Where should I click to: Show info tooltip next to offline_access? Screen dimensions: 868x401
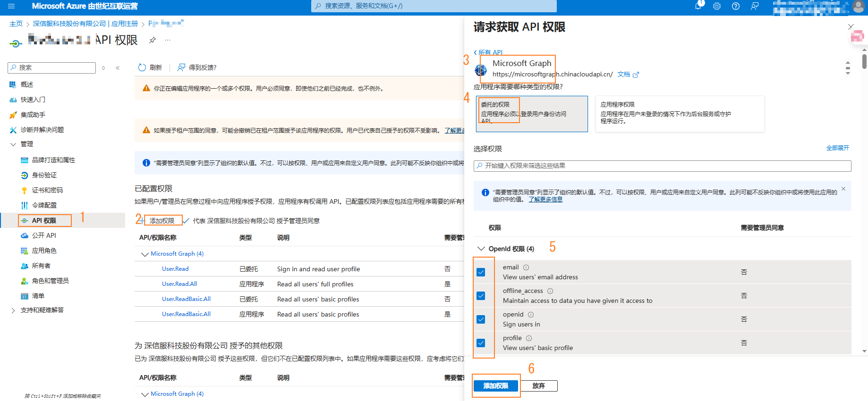(550, 291)
